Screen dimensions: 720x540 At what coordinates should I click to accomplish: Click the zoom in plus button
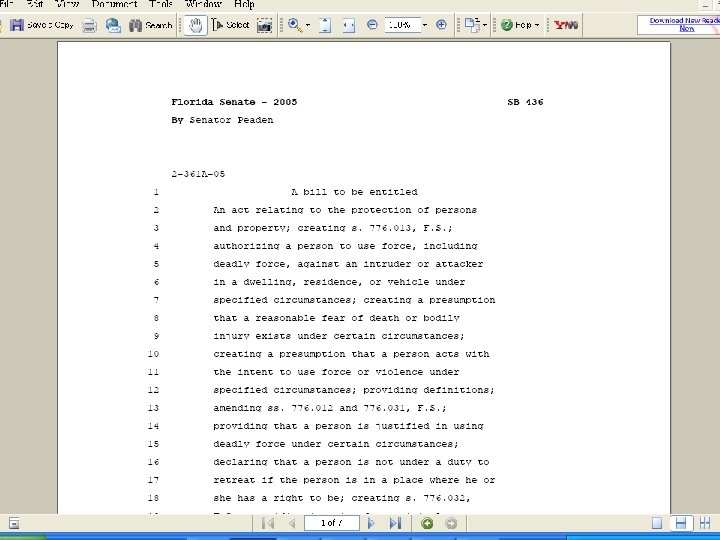(x=441, y=25)
